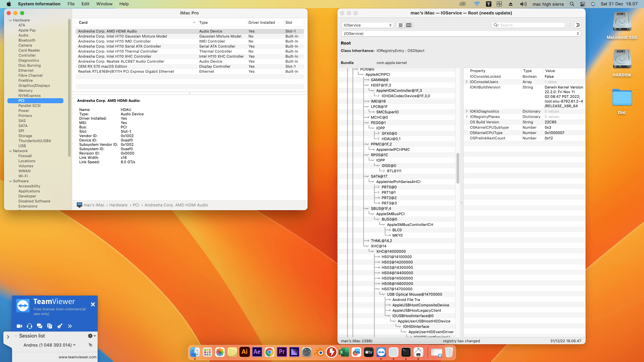Open the Window menu
The image size is (644, 362).
pyautogui.click(x=104, y=4)
